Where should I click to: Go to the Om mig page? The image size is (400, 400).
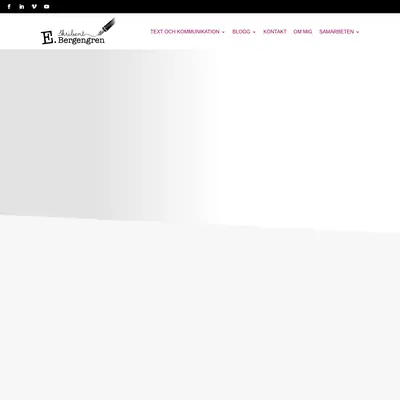coord(303,32)
